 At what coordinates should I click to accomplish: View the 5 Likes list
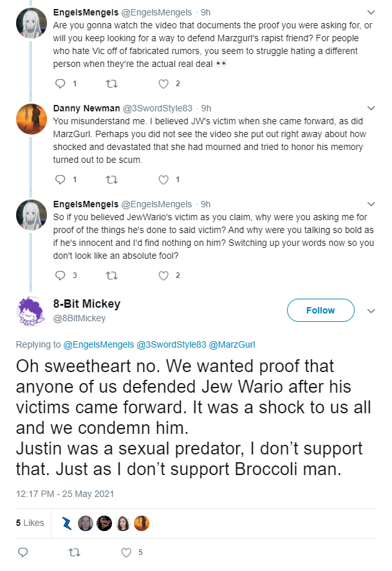click(x=30, y=523)
